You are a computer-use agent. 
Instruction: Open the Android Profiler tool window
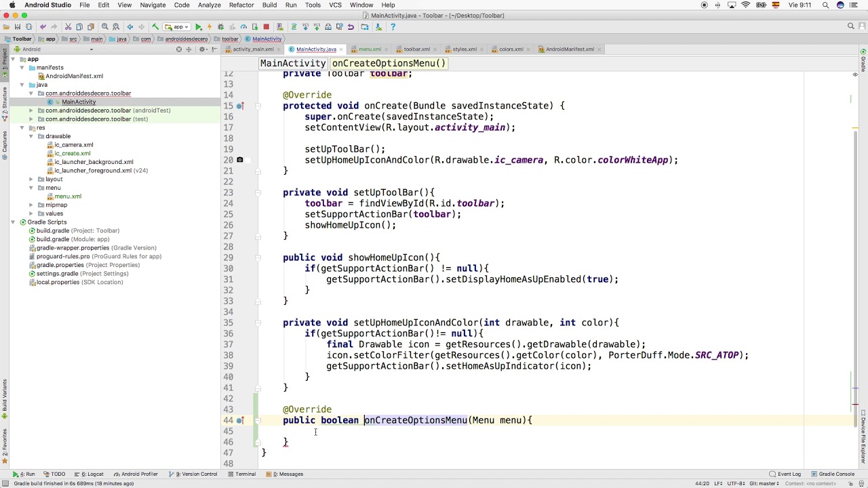pyautogui.click(x=136, y=474)
